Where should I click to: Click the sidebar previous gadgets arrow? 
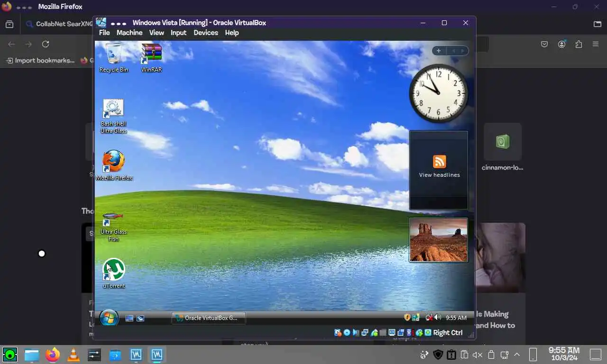(453, 51)
